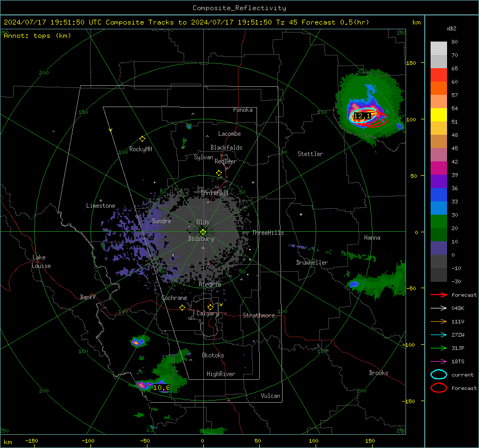
Task: Click the 150 tick on right axis
Action: [411, 63]
